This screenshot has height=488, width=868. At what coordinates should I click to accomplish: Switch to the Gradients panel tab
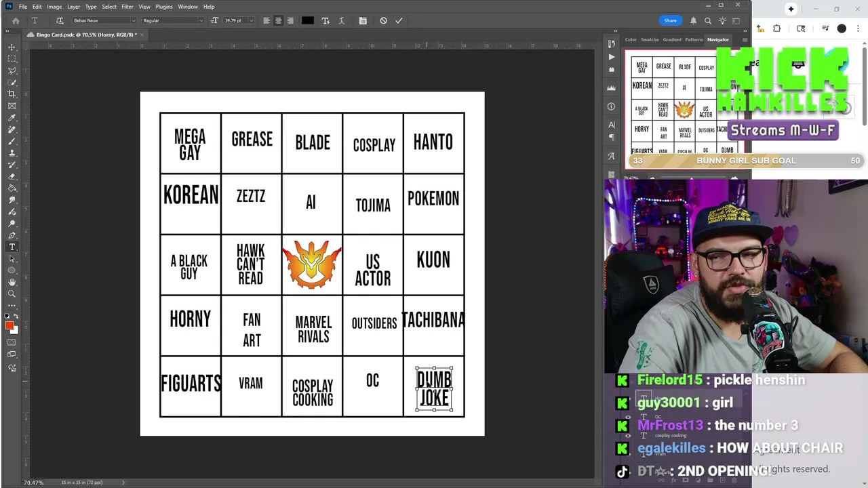(672, 39)
